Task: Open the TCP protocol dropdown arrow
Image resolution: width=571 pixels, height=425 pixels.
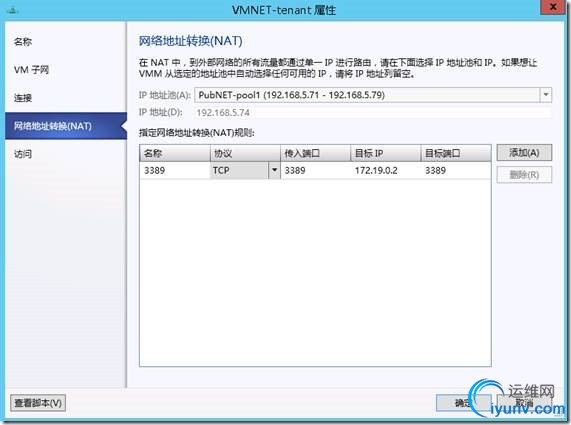Action: [x=274, y=170]
